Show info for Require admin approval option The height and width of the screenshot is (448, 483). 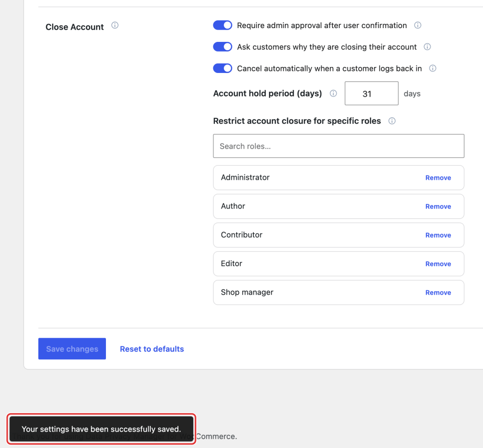[418, 25]
